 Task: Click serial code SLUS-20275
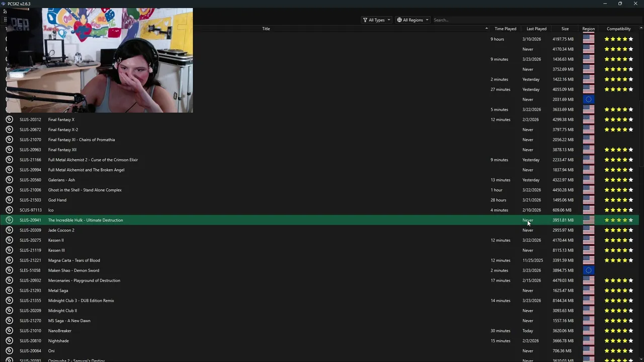click(x=30, y=240)
